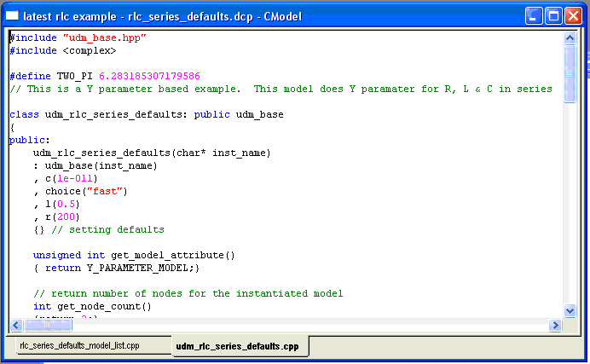Switch to rlc_series_defaults_model_list.cpp tab
The height and width of the screenshot is (364, 590).
[79, 346]
